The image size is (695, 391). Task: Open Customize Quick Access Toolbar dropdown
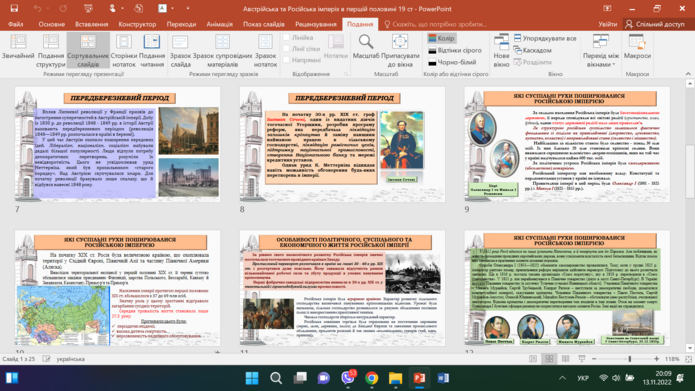pyautogui.click(x=188, y=8)
